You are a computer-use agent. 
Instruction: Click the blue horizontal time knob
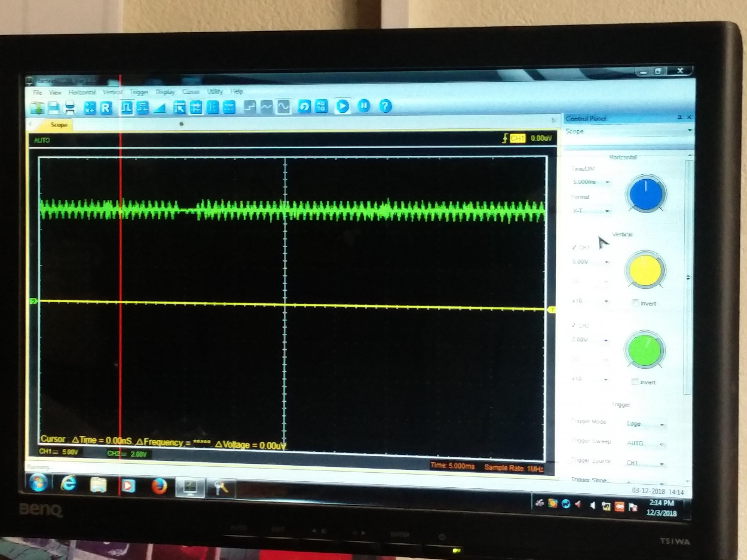tap(646, 194)
